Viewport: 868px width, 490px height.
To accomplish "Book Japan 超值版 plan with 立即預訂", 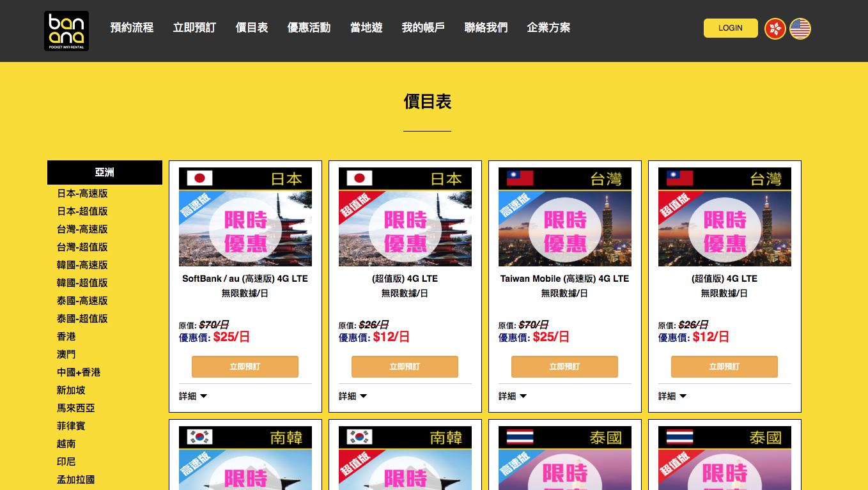I will [405, 367].
